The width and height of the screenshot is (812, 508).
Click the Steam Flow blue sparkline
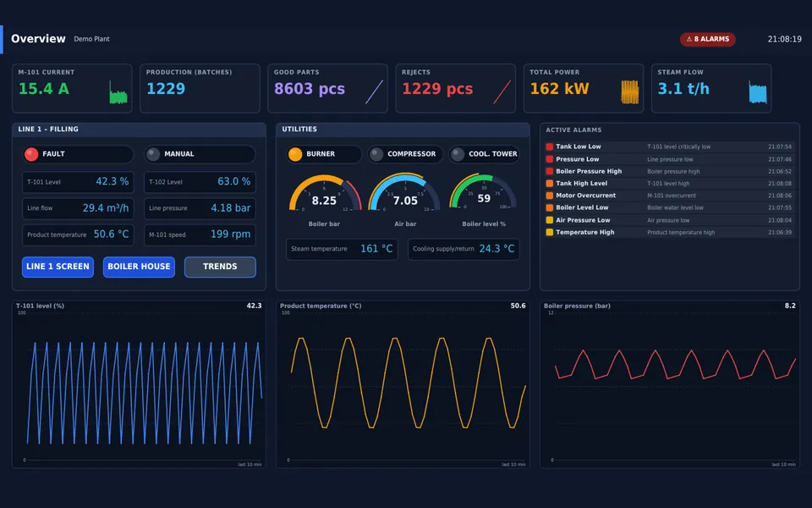(x=758, y=92)
